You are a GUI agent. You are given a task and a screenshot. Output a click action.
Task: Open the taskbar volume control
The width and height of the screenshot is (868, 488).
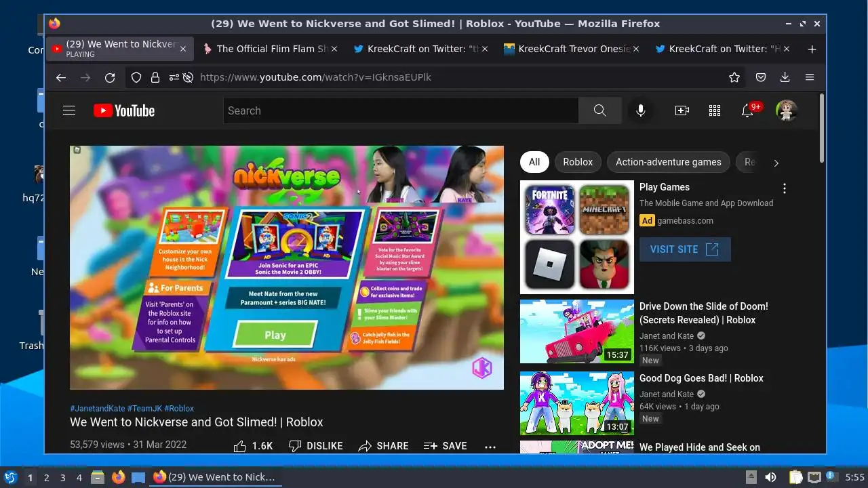pyautogui.click(x=771, y=477)
